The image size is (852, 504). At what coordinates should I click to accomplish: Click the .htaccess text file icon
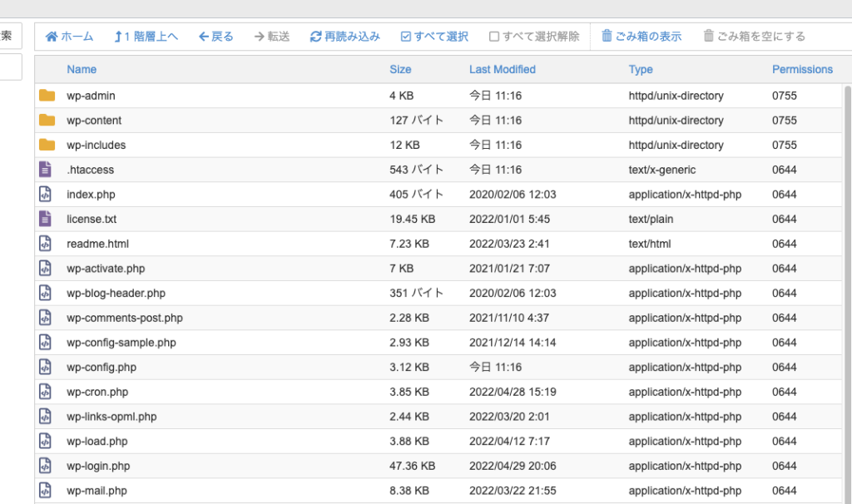pyautogui.click(x=45, y=170)
